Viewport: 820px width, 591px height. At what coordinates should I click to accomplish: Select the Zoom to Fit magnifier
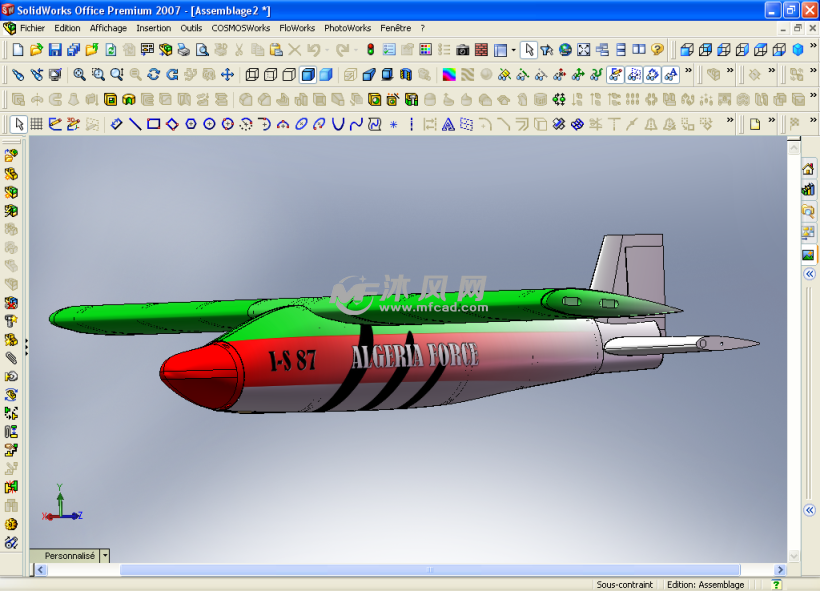pos(79,75)
